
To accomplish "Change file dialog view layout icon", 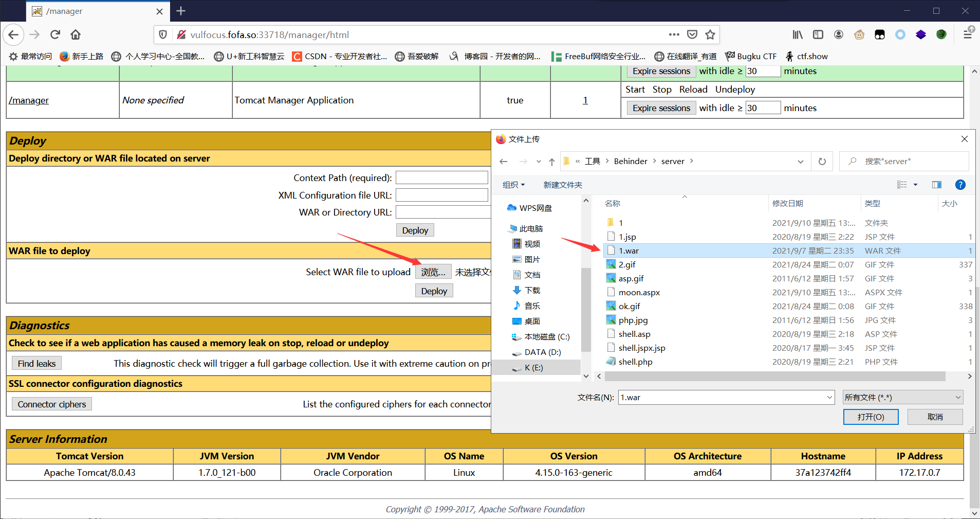I will [x=902, y=185].
